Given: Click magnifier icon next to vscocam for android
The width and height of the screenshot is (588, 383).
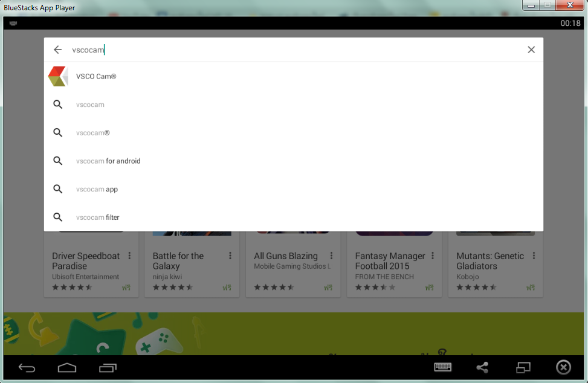Looking at the screenshot, I should 58,161.
